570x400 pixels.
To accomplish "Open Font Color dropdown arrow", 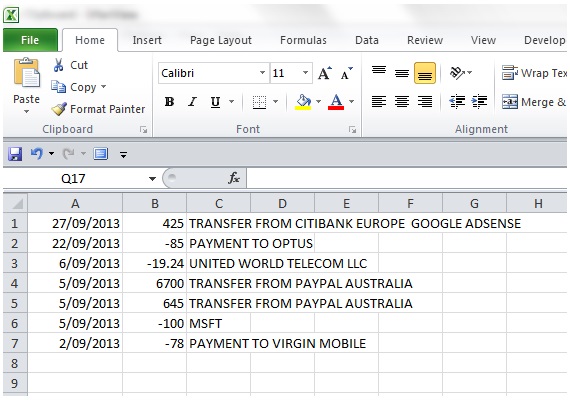I will (352, 101).
